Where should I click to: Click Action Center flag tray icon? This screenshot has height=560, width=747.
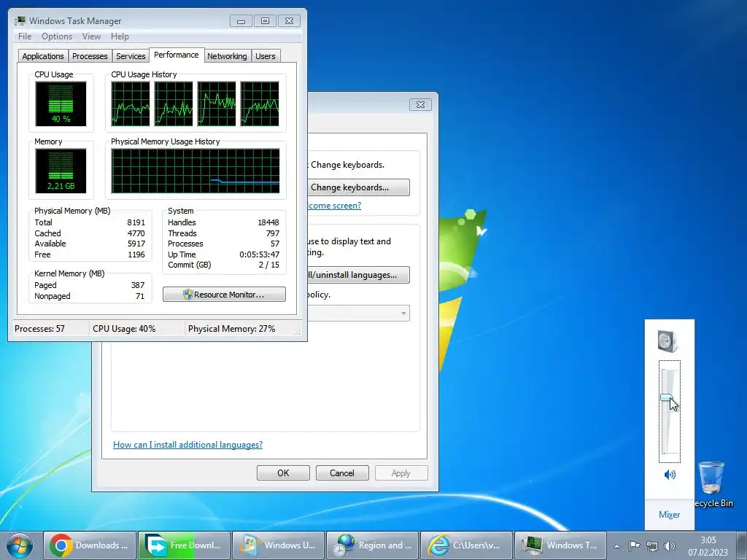634,546
